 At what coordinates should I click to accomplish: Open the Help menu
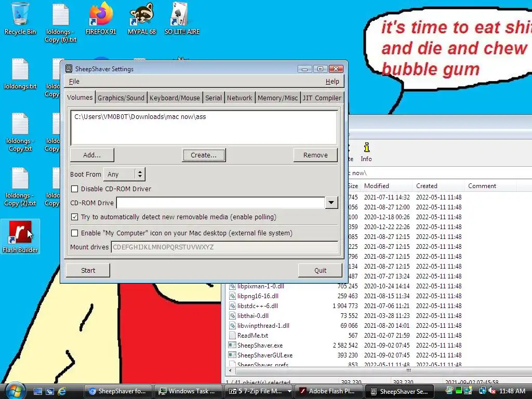point(332,82)
